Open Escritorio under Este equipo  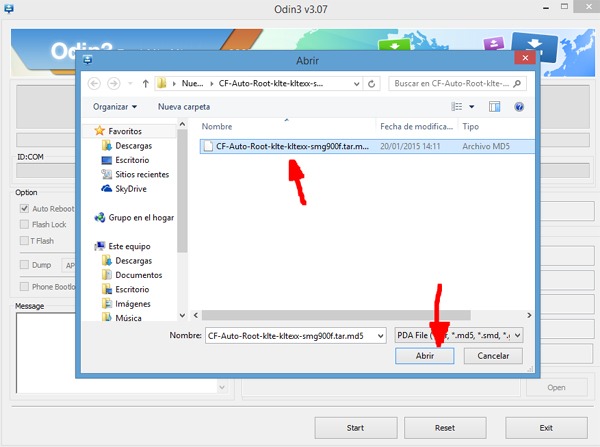(x=132, y=289)
